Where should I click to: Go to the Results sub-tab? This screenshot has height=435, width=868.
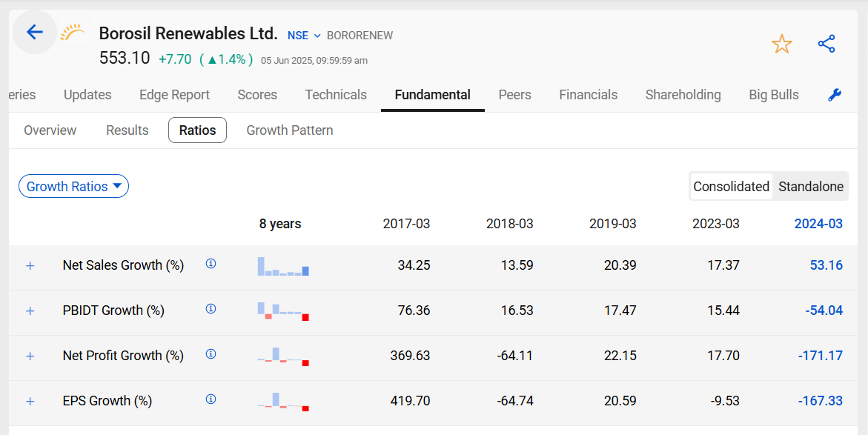point(127,130)
